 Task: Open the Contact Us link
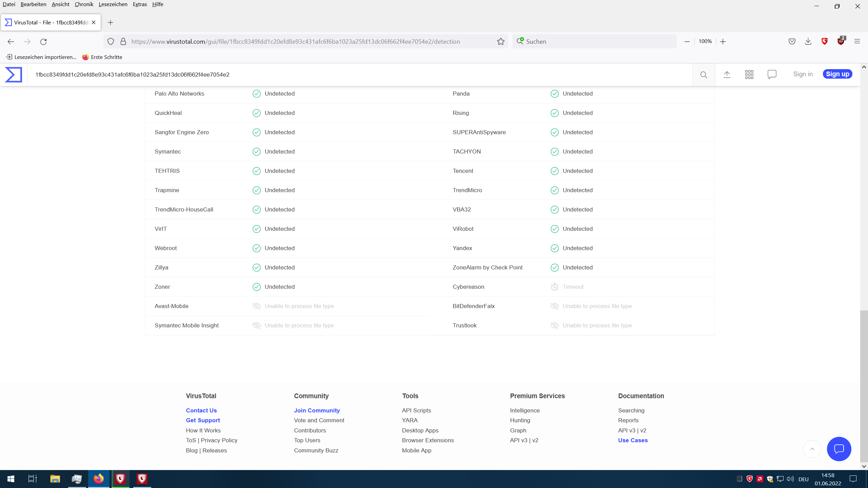tap(201, 410)
